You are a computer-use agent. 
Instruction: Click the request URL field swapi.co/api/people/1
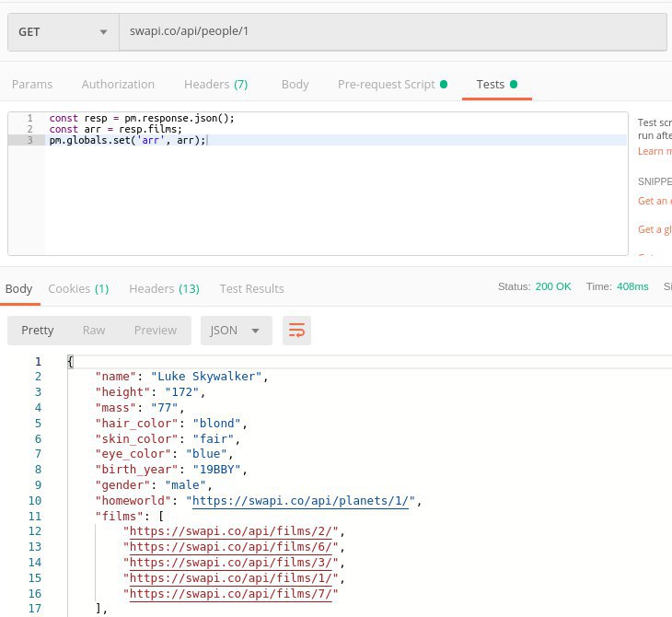pyautogui.click(x=392, y=32)
